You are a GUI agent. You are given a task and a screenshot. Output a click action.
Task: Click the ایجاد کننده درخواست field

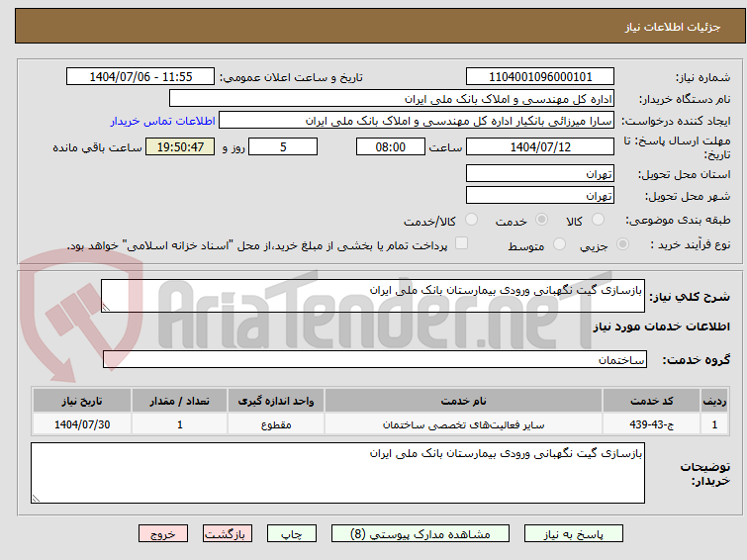pos(417,121)
